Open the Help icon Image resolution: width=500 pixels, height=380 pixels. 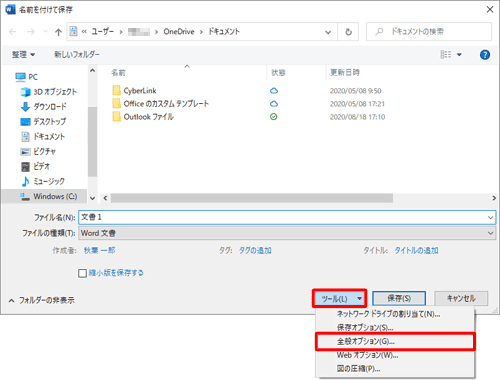[485, 55]
